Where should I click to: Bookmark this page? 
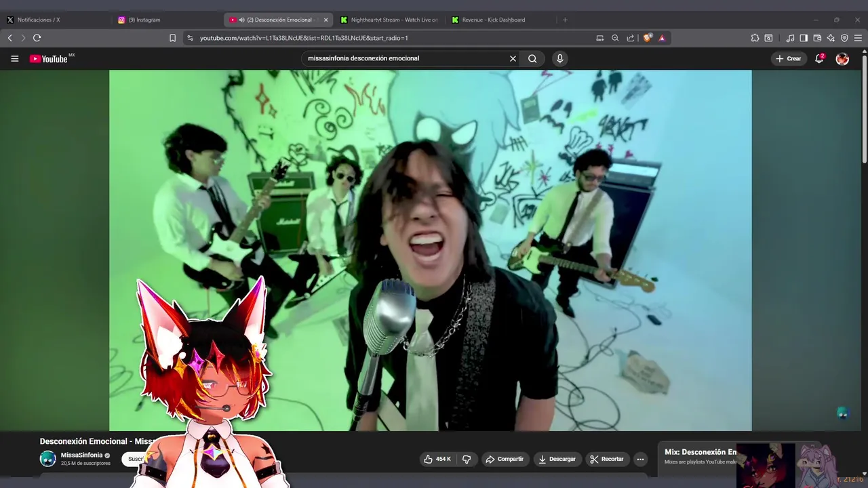pos(172,38)
